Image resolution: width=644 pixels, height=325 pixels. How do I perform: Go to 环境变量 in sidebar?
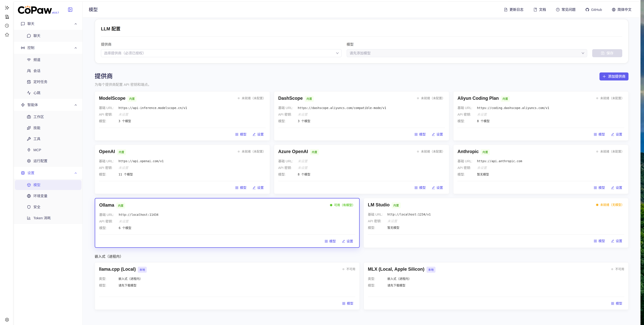(x=40, y=196)
